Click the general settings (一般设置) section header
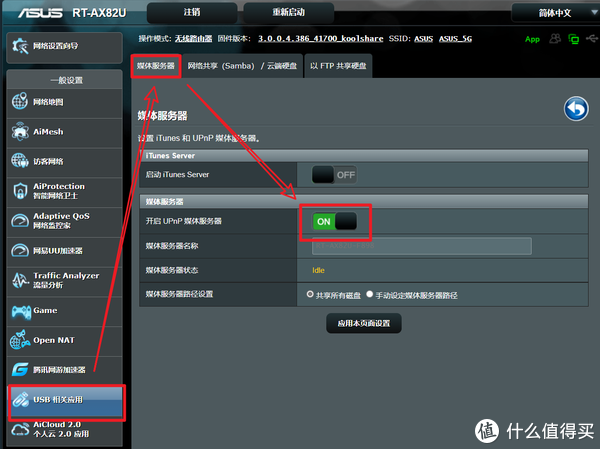 (x=65, y=80)
